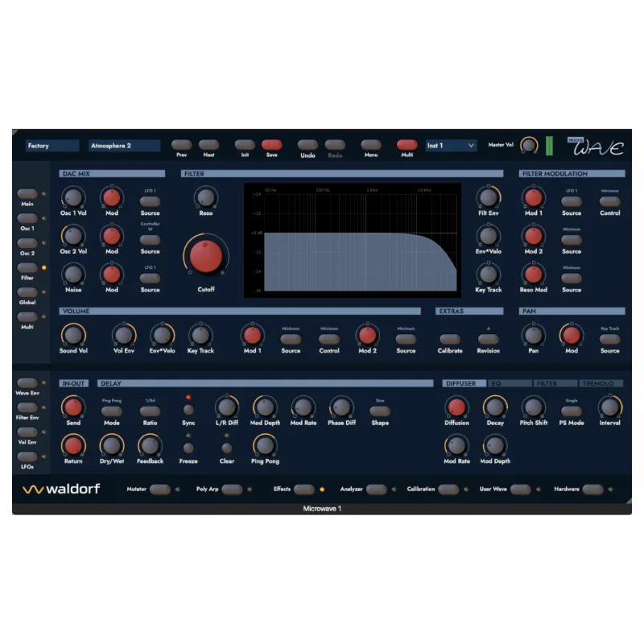
Task: Click the red Save button
Action: click(x=271, y=145)
